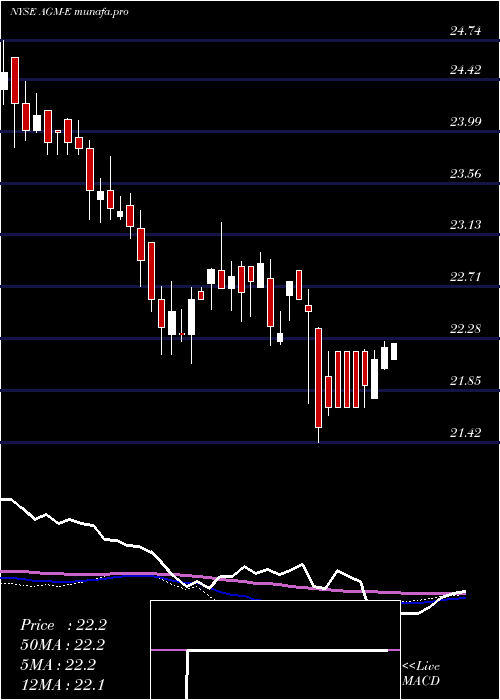
Task: Click the last white candlestick on the right
Action: point(394,351)
